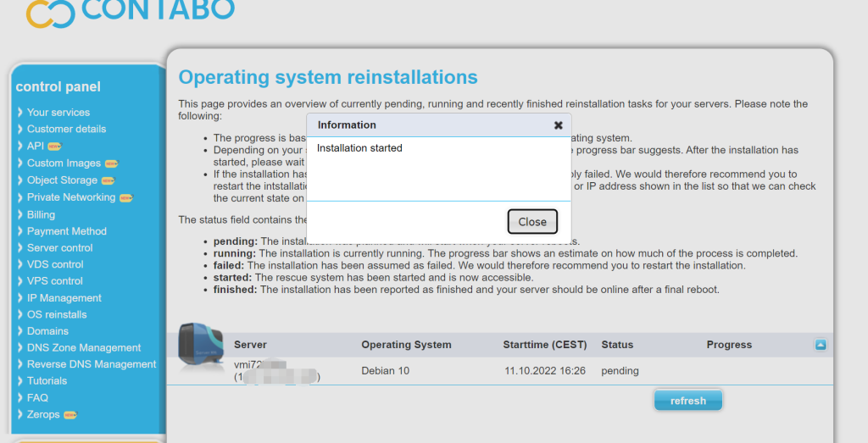This screenshot has height=443, width=868.
Task: Open the FAQ page
Action: point(37,397)
